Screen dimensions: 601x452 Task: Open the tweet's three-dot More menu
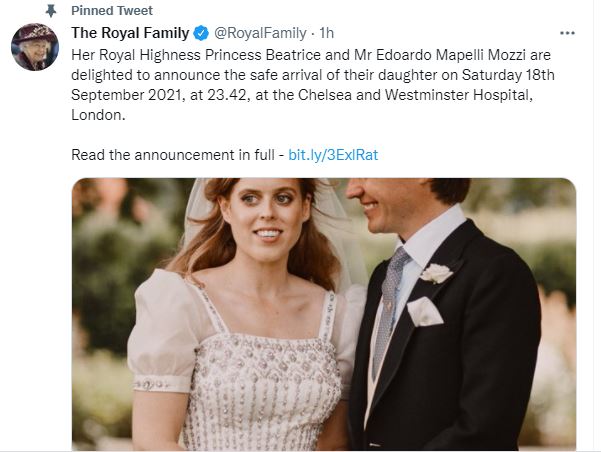pos(568,33)
